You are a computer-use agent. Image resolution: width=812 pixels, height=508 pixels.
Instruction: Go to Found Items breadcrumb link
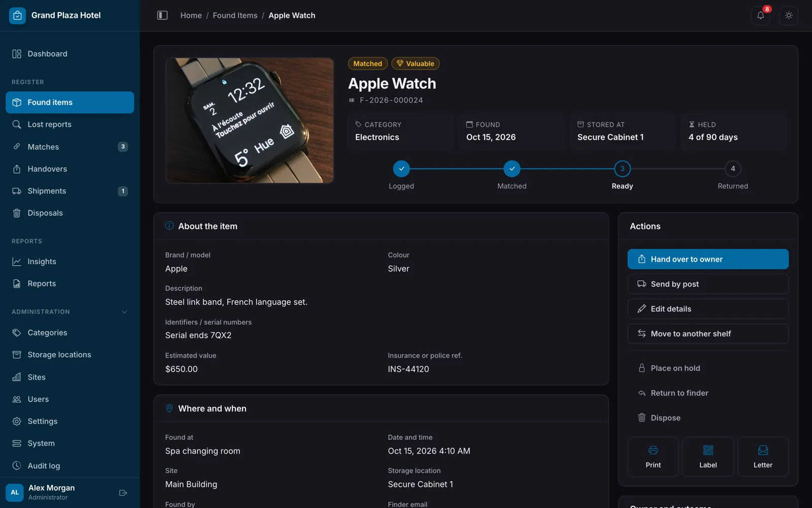[235, 15]
